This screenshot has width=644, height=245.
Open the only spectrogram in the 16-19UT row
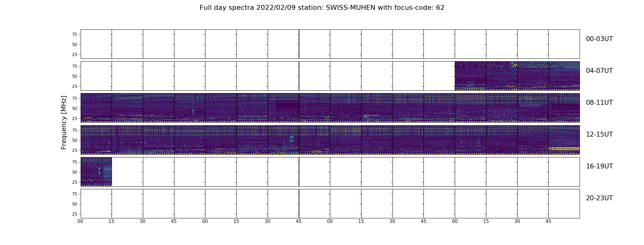96,171
